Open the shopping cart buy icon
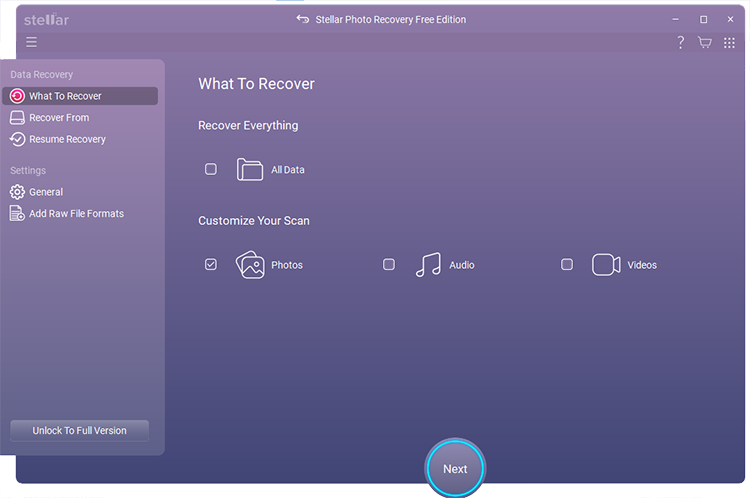The height and width of the screenshot is (498, 750). tap(705, 43)
